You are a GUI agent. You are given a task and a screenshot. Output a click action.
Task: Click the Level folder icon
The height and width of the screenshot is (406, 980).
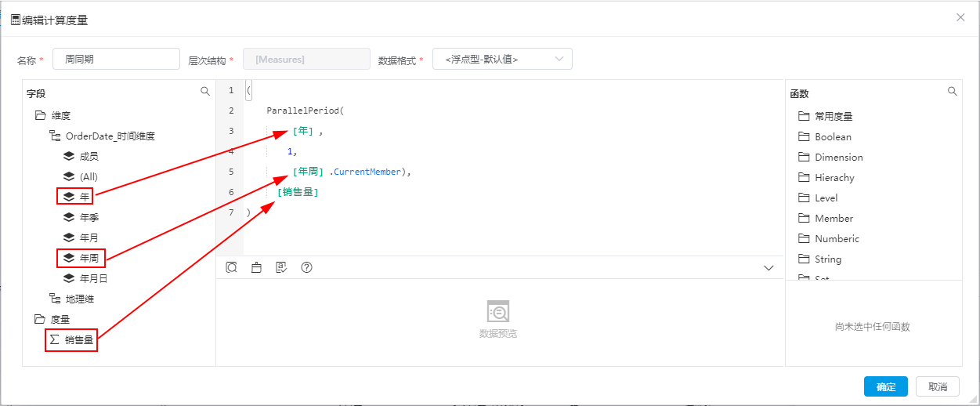(803, 198)
